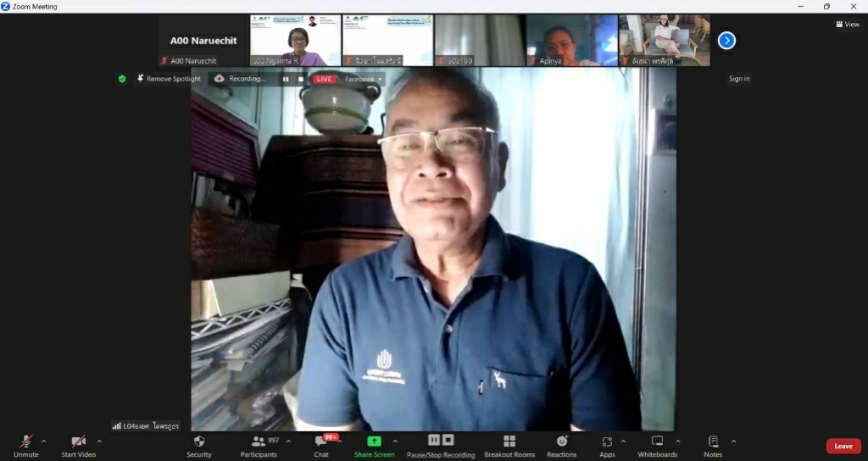Click the Recording... cloud indicator
The image size is (868, 461).
(240, 79)
